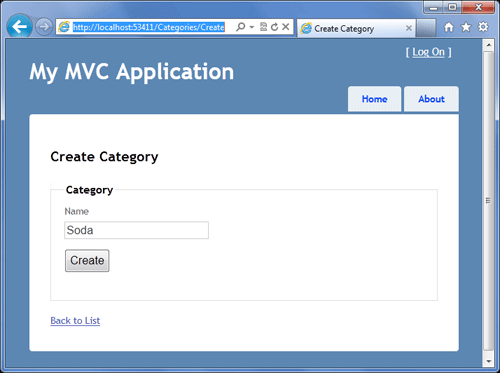
Task: Click the Log On link
Action: 428,52
